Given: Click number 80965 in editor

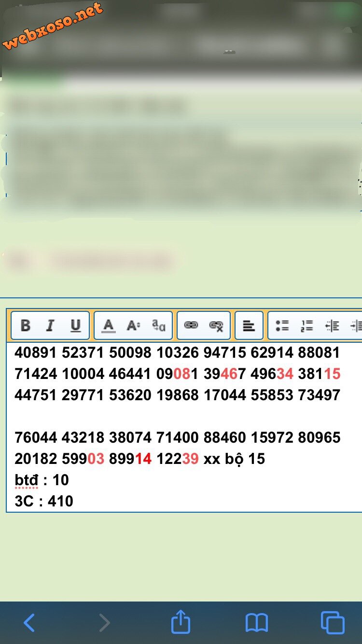Looking at the screenshot, I should pos(320,437).
